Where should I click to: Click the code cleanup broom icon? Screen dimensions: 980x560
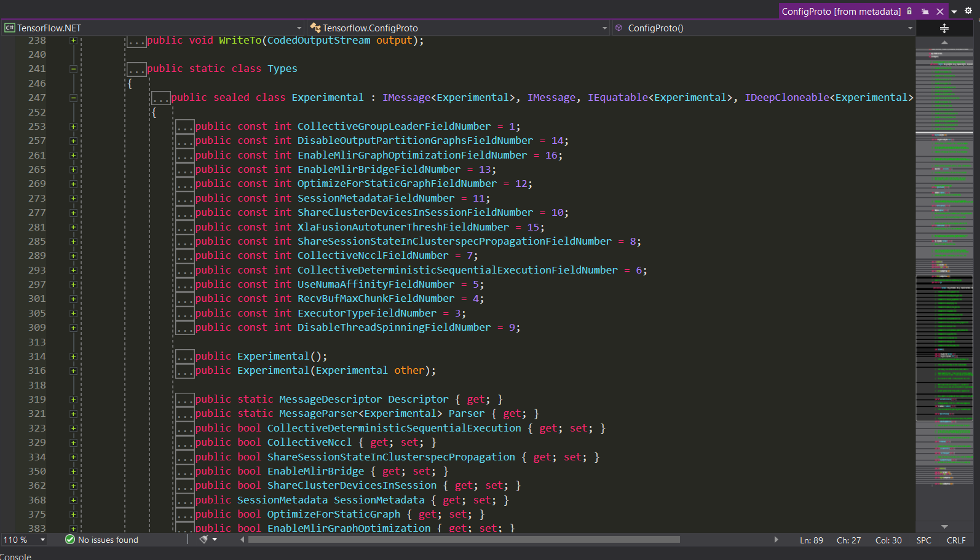coord(204,539)
